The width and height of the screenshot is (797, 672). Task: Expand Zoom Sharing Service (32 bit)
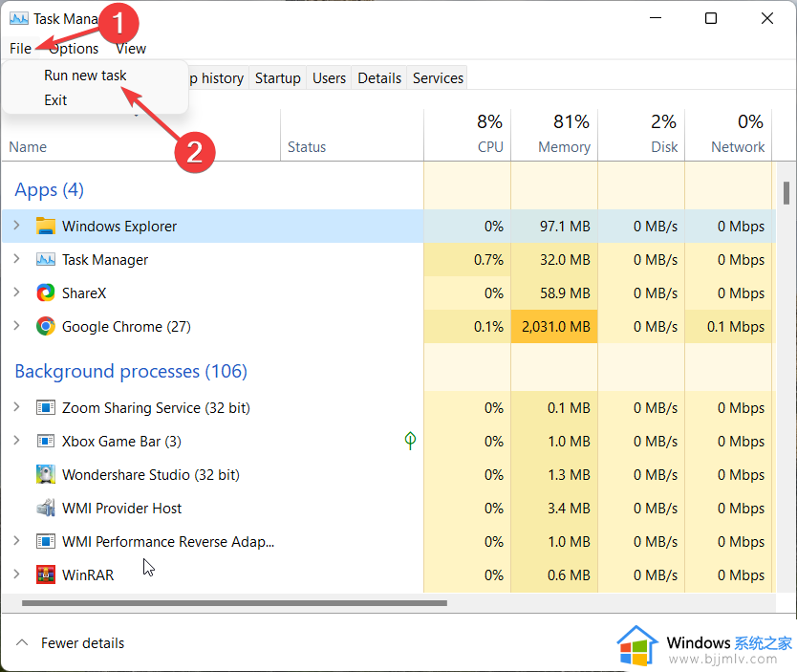tap(16, 407)
